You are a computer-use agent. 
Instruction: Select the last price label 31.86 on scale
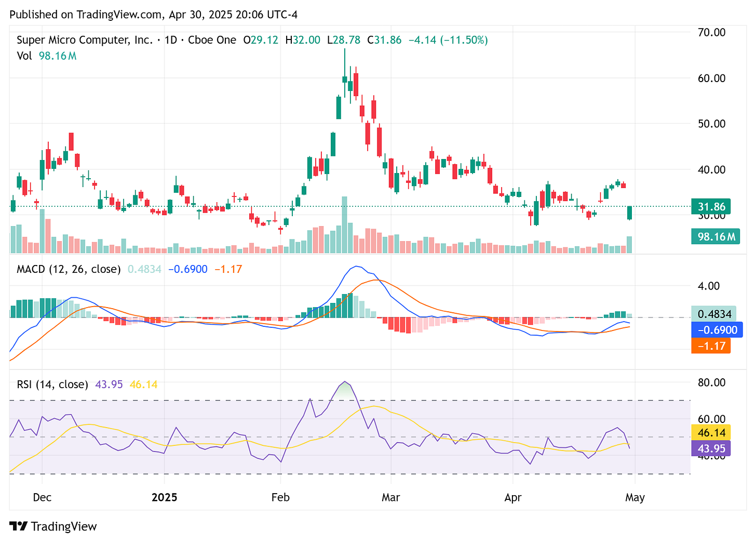click(x=710, y=206)
